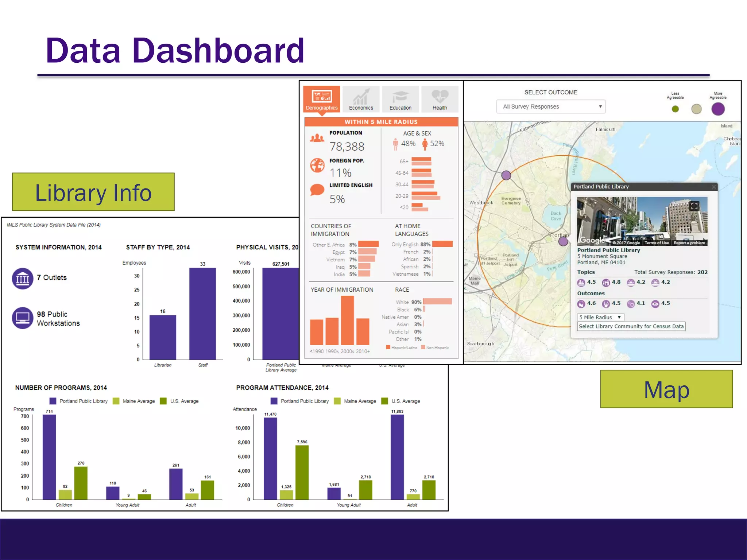Click the 65+ age group bar
This screenshot has width=747, height=560.
tap(421, 162)
